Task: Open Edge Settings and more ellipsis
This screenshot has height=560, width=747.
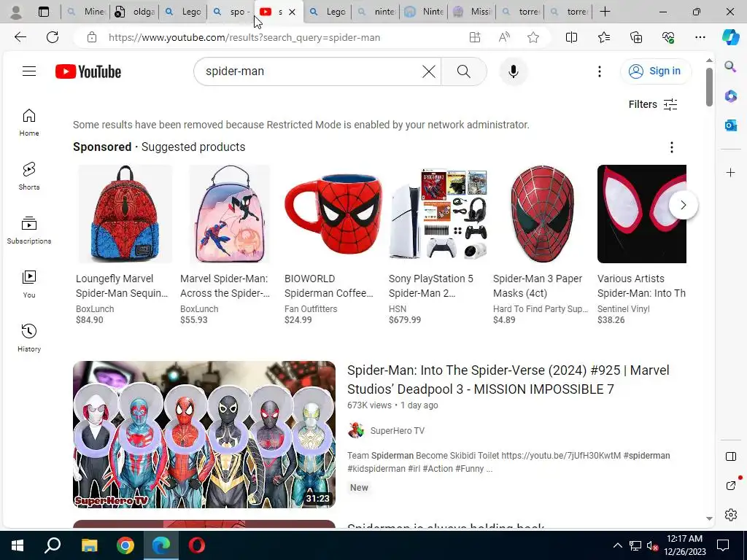Action: (700, 37)
